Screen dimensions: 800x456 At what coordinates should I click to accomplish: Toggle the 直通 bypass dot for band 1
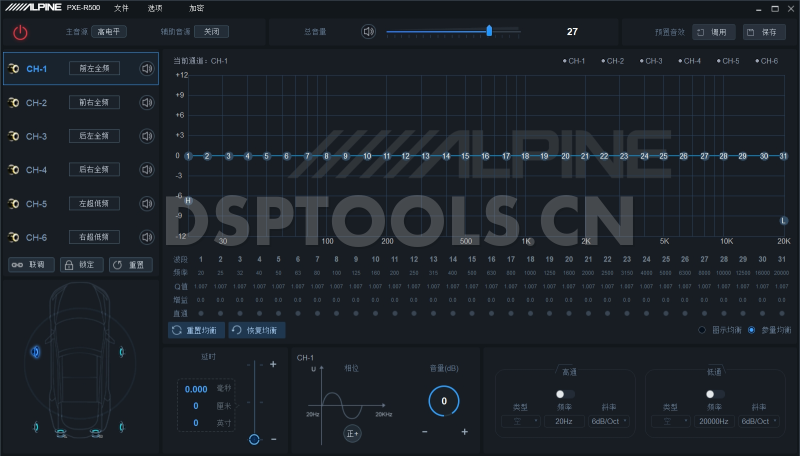point(201,313)
